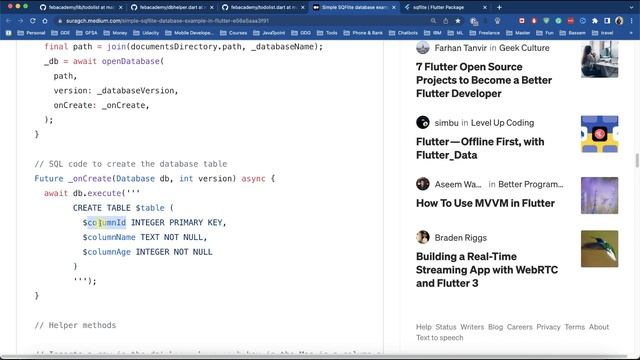Go back to the previous page
This screenshot has width=640, height=360.
[x=9, y=21]
